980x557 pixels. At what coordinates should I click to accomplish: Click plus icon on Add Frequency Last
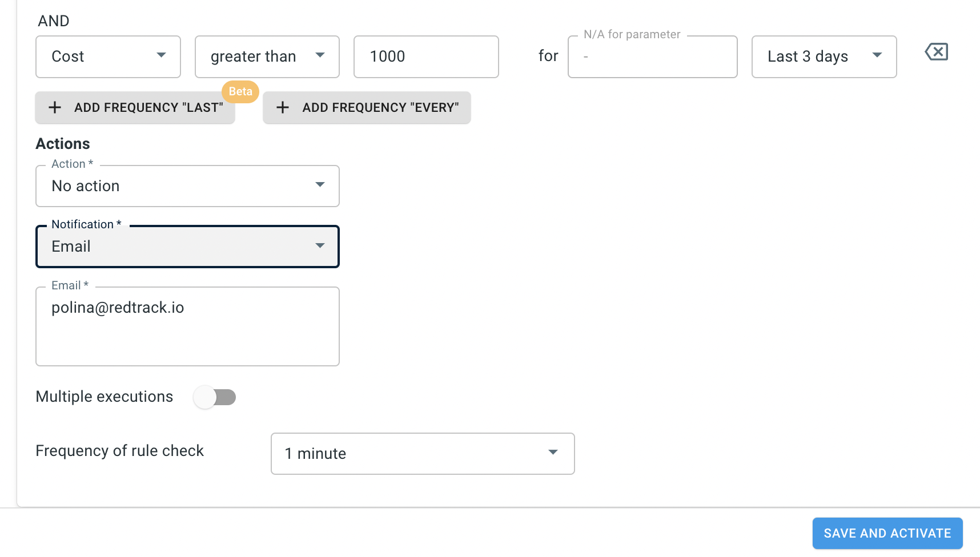pyautogui.click(x=55, y=107)
